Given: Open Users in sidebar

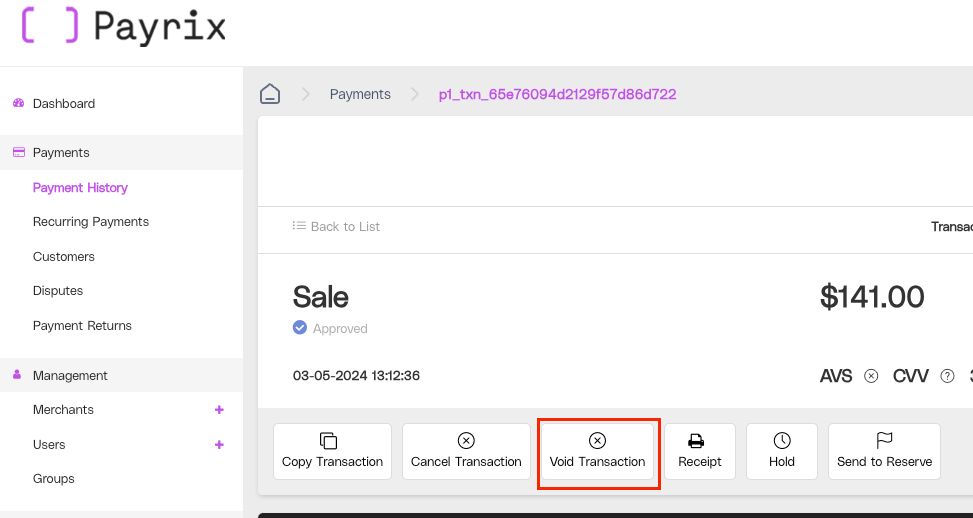Looking at the screenshot, I should pyautogui.click(x=49, y=444).
